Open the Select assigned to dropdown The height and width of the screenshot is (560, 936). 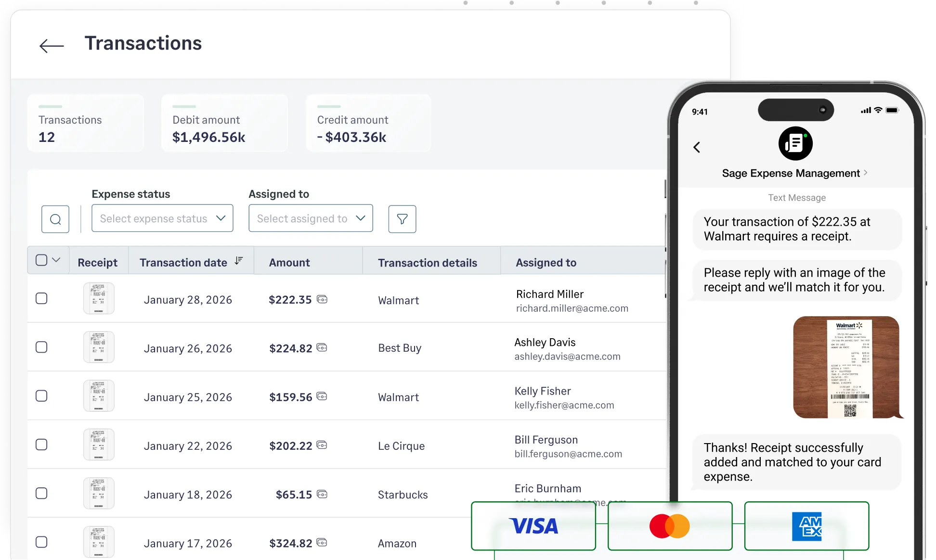pyautogui.click(x=311, y=218)
